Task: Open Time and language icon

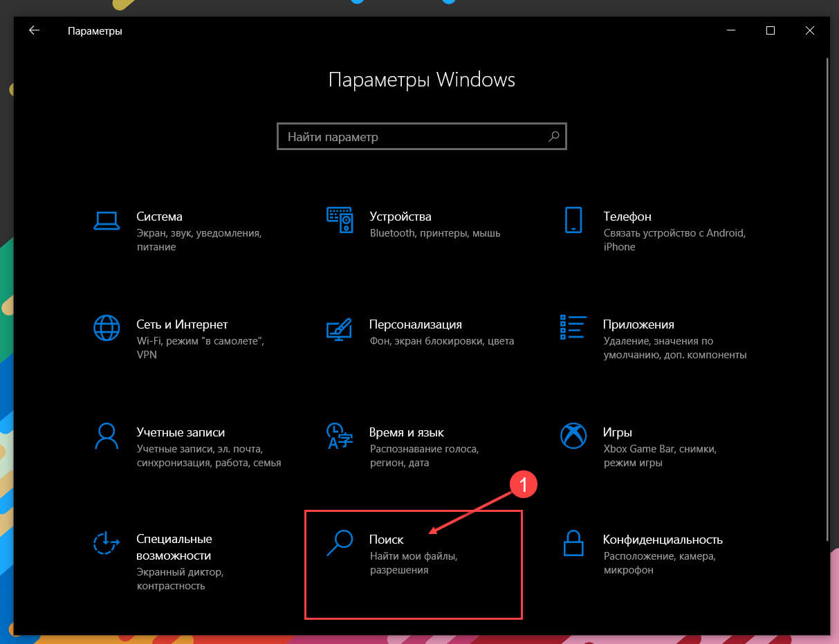Action: pos(340,435)
